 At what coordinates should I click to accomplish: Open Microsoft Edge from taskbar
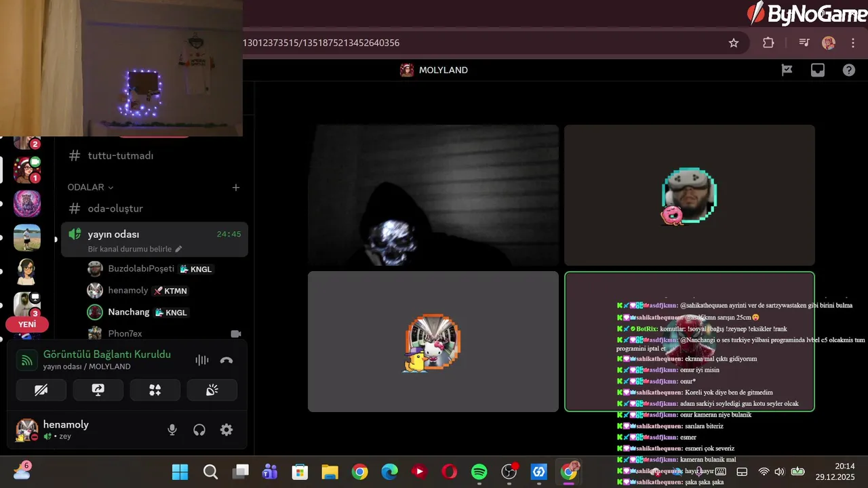[389, 472]
